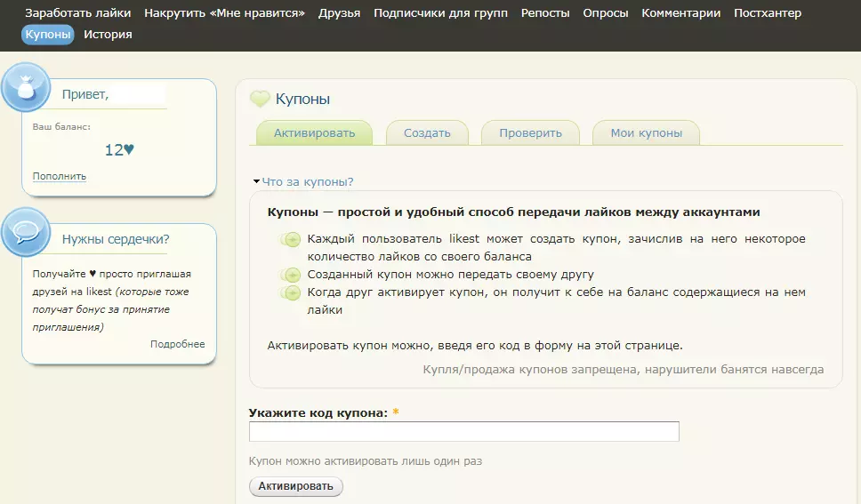The width and height of the screenshot is (861, 504).
Task: Click the bold Купоны — простой и удобный heading
Action: pyautogui.click(x=513, y=212)
